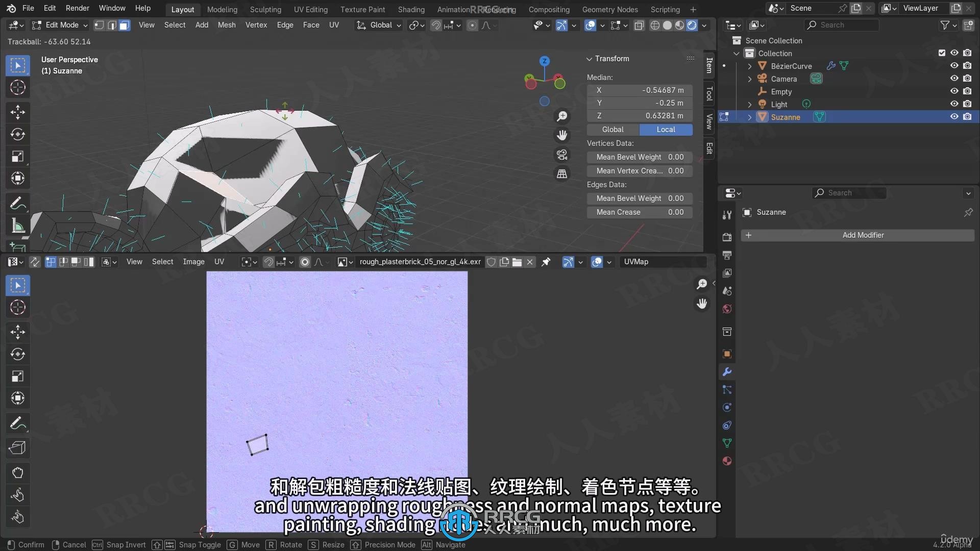Viewport: 980px width, 551px height.
Task: Collapse the Transform panel
Action: pyautogui.click(x=590, y=59)
